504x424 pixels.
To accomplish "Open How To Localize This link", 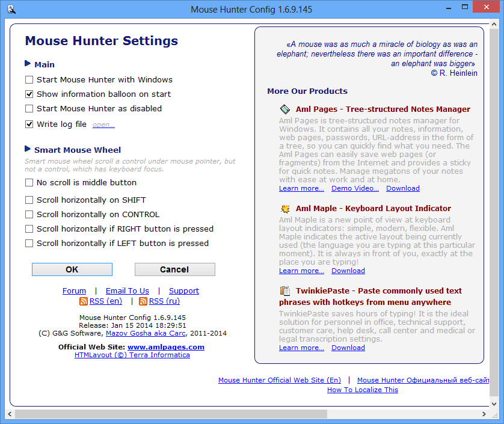I will [x=363, y=390].
